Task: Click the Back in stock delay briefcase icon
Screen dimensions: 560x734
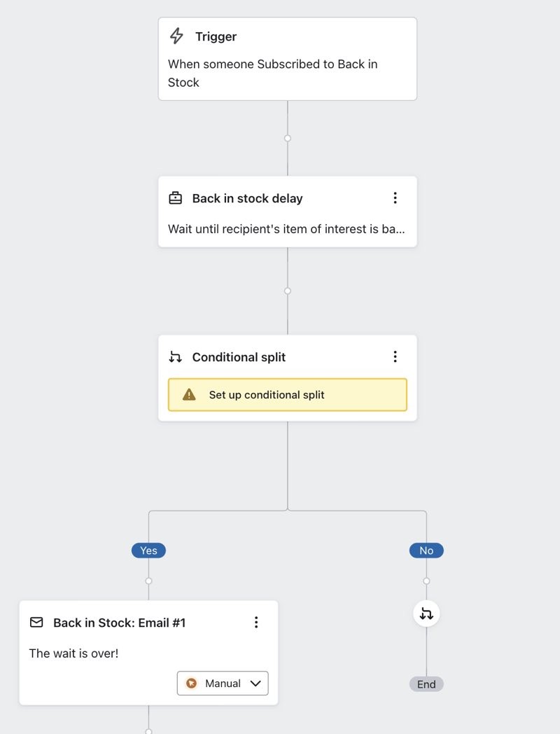Action: click(176, 198)
